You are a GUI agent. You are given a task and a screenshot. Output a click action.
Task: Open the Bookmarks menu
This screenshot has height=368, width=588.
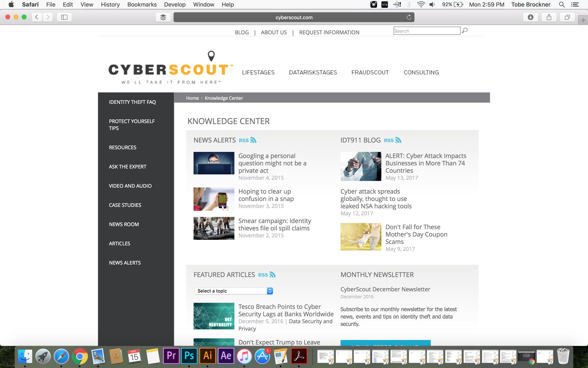[x=142, y=4]
